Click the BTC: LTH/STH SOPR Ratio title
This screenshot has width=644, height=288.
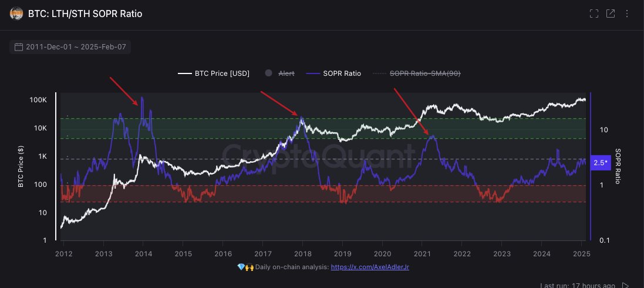pyautogui.click(x=85, y=14)
